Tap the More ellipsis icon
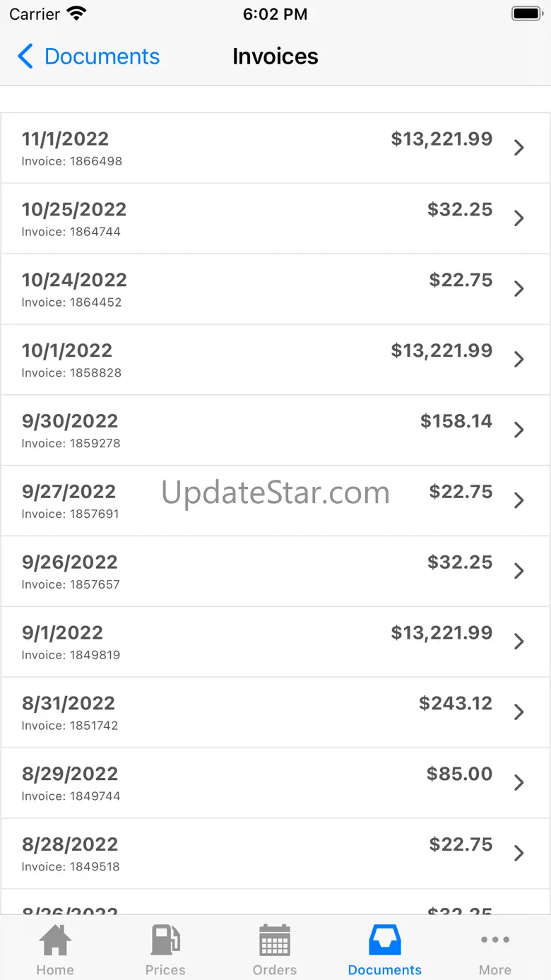551x980 pixels. (x=495, y=940)
